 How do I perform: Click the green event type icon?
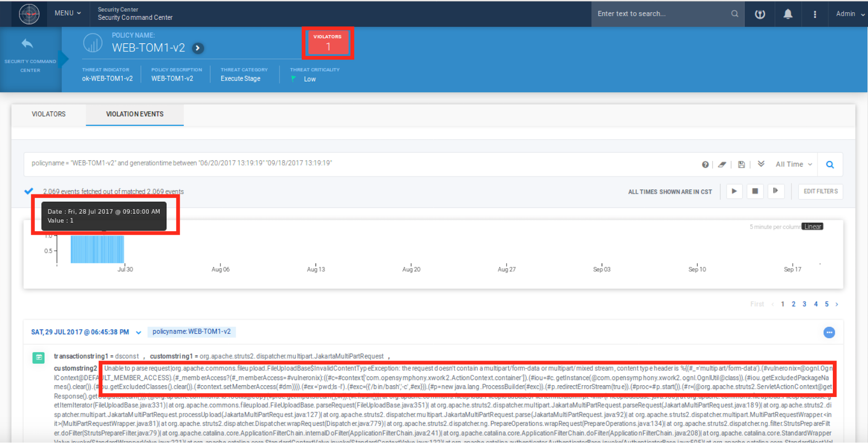click(39, 358)
